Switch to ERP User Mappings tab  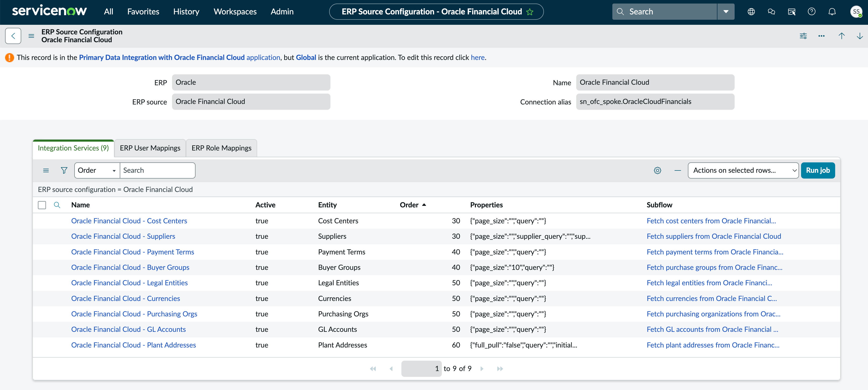coord(150,148)
